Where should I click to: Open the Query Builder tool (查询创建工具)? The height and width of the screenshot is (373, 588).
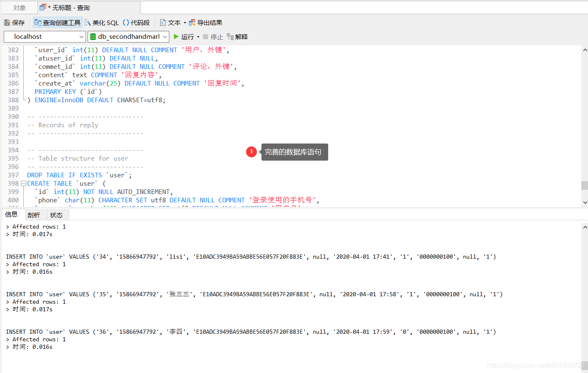click(57, 23)
